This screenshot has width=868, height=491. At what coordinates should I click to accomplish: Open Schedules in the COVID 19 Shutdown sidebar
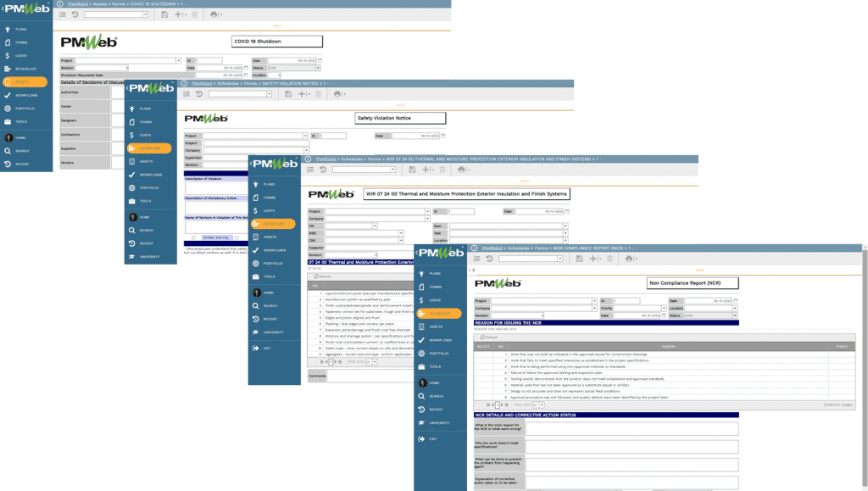click(x=25, y=69)
